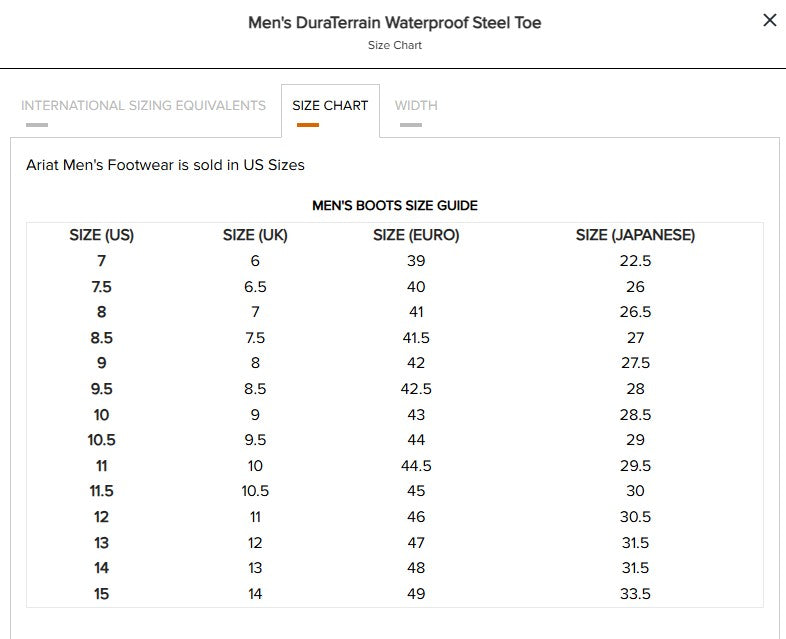786x639 pixels.
Task: Click US size 8.5 cell
Action: click(x=101, y=338)
